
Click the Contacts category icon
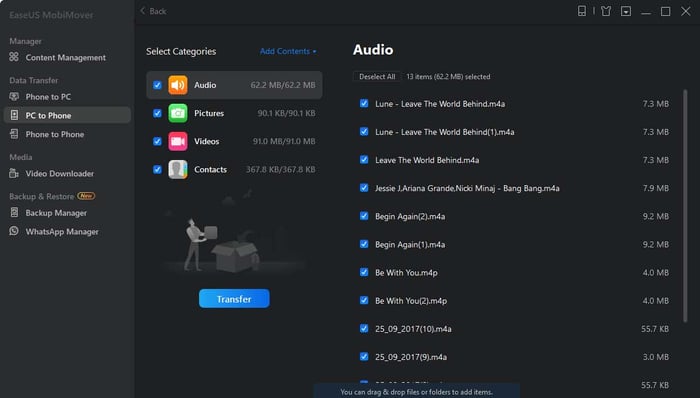178,169
